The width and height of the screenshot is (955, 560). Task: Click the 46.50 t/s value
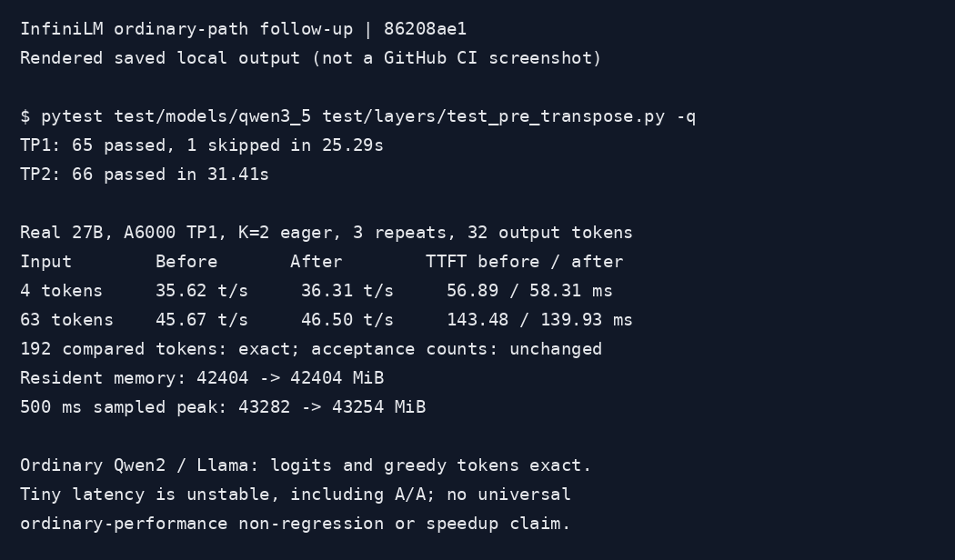[347, 320]
